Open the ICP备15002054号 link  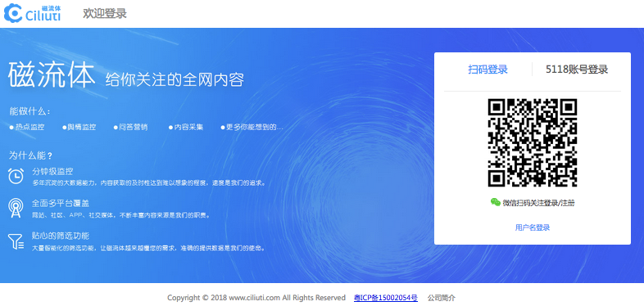click(x=386, y=298)
